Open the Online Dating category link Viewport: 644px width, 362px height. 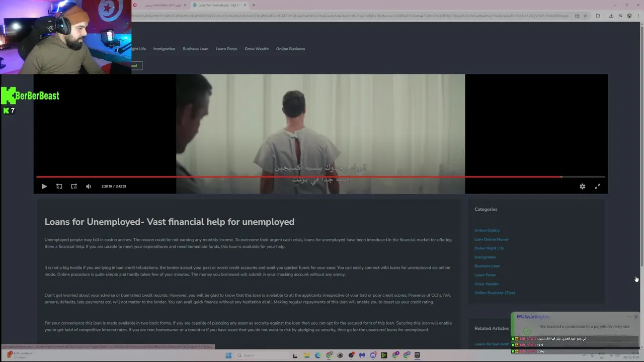coord(487,230)
